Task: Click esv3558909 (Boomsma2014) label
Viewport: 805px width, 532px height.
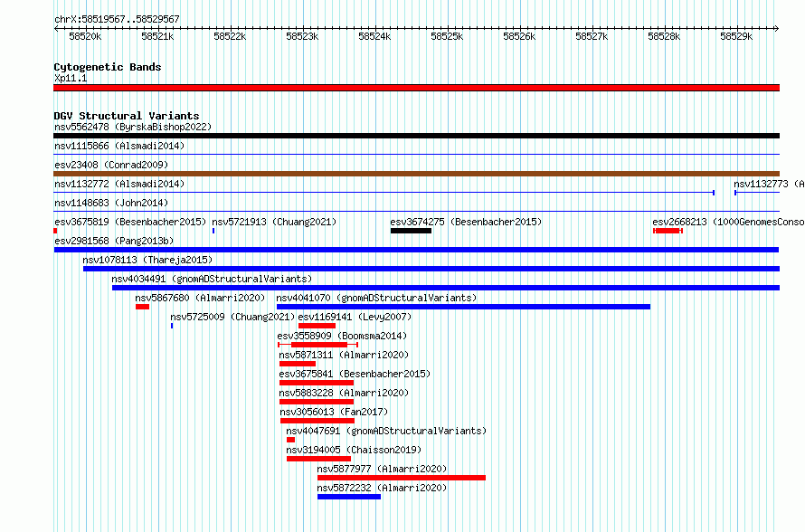Action: (342, 336)
